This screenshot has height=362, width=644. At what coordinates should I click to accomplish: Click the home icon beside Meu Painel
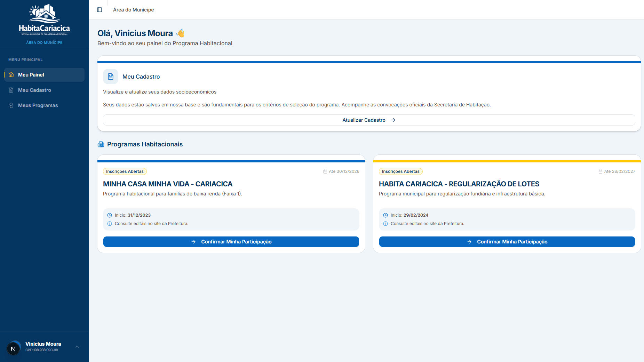tap(11, 75)
